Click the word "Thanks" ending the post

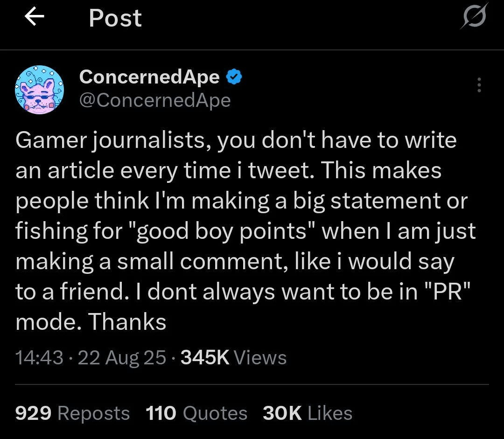point(127,322)
